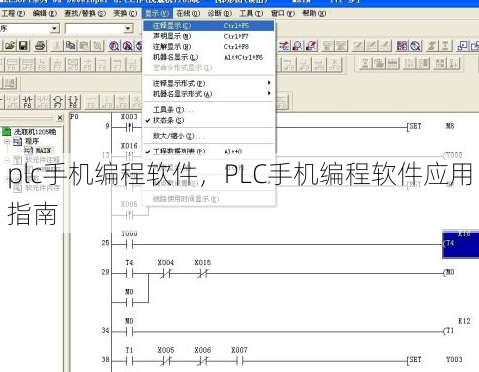Open the 诊断 menu
This screenshot has width=479, height=372.
click(x=220, y=13)
